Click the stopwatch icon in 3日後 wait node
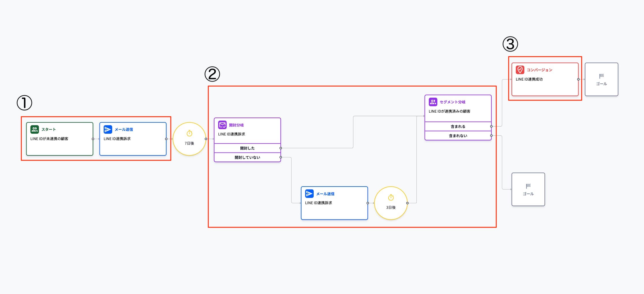The image size is (644, 294). coord(391,198)
